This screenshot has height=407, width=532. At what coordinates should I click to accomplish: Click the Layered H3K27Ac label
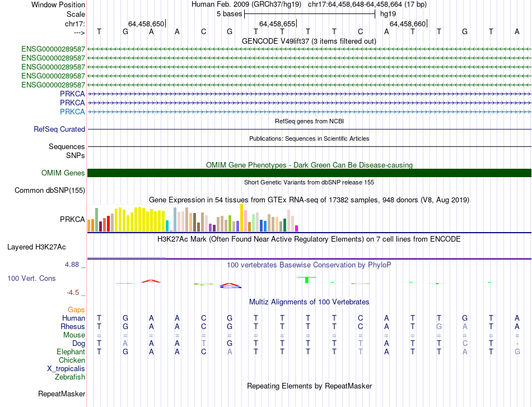point(36,247)
